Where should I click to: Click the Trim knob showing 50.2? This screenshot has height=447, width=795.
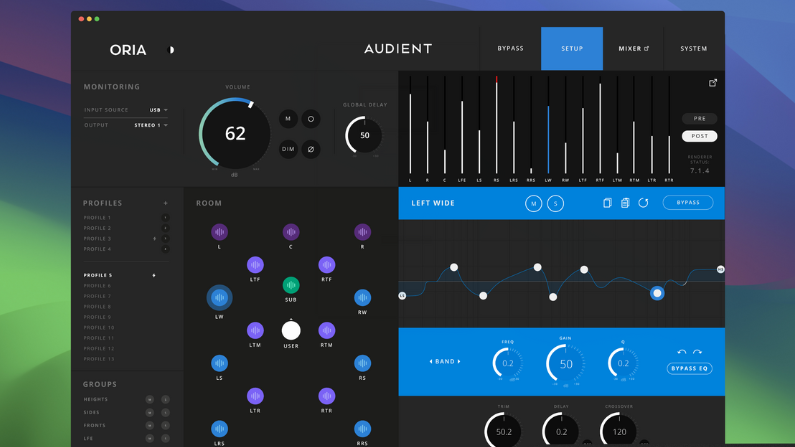[x=503, y=431]
